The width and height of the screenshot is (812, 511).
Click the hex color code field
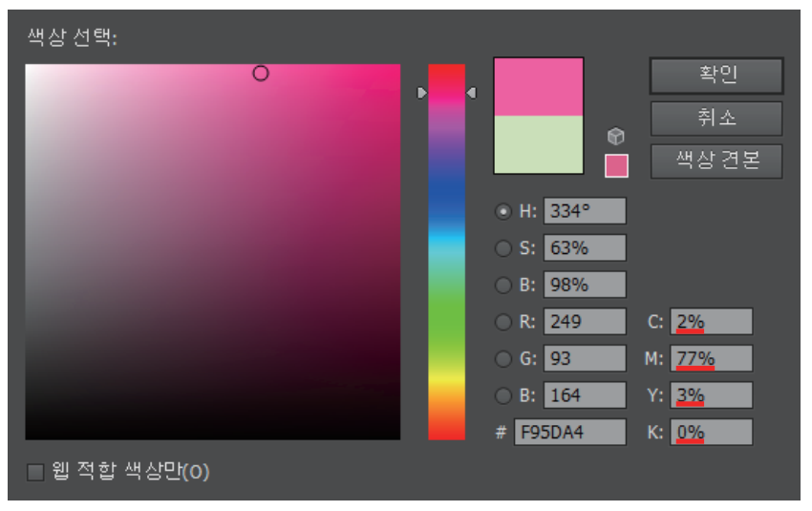(x=569, y=432)
